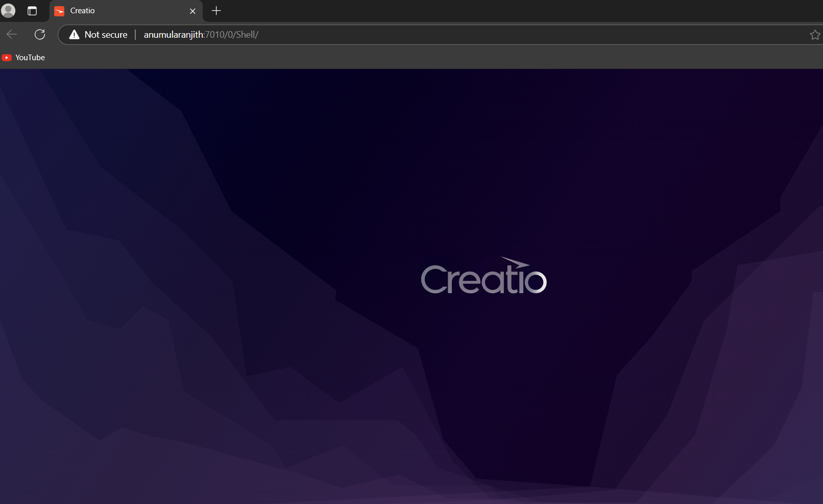This screenshot has width=823, height=504.
Task: Click the Not secure warning icon
Action: [74, 35]
